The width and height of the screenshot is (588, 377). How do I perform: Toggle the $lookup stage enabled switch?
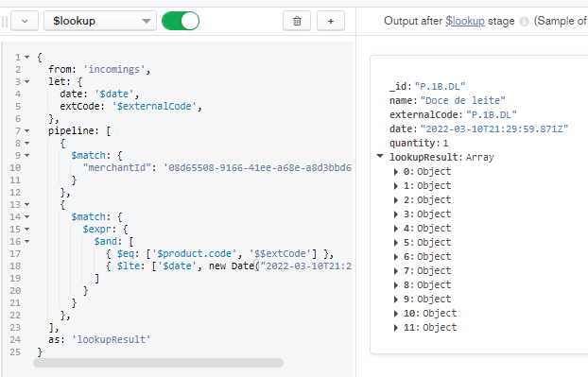click(x=181, y=21)
